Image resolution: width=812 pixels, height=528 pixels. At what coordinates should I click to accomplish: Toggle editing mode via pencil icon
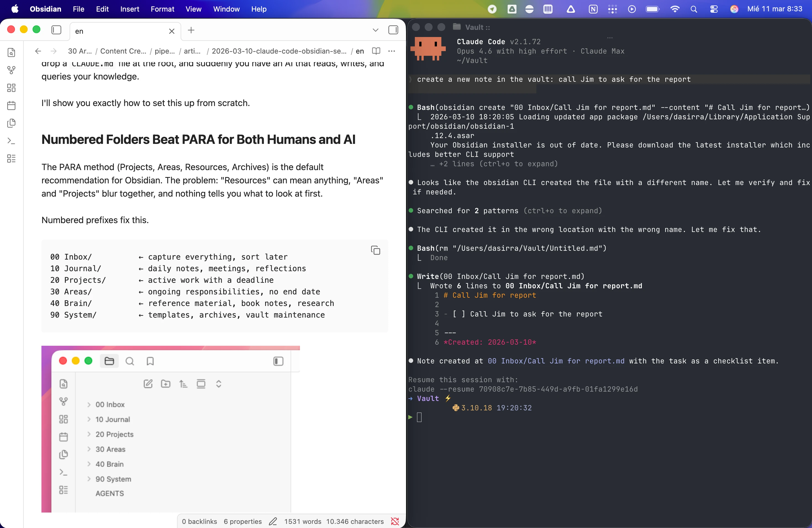coord(273,521)
